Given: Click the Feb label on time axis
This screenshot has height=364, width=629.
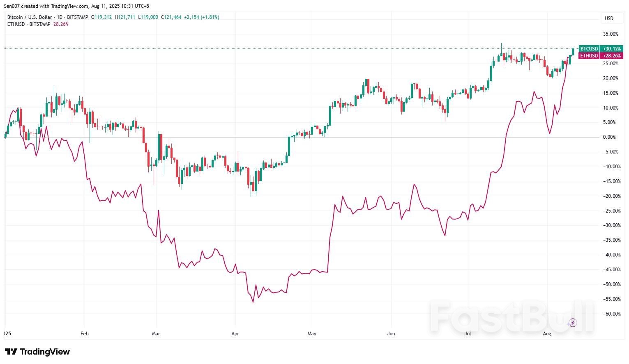Looking at the screenshot, I should tap(84, 334).
